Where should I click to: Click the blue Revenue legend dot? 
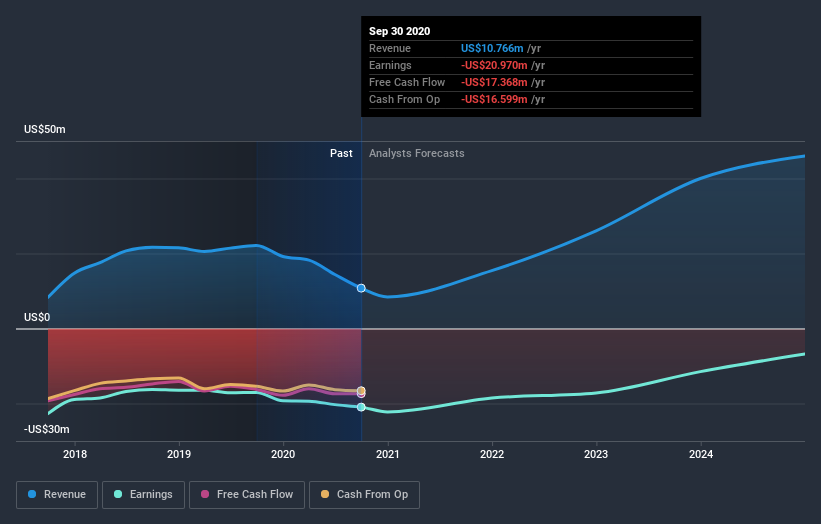[x=32, y=494]
